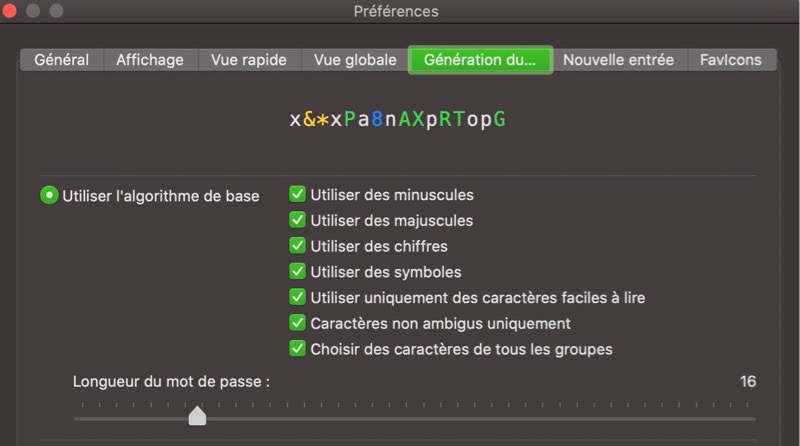Screen dimensions: 800x446
Task: Click the password length value 16
Action: (x=747, y=382)
